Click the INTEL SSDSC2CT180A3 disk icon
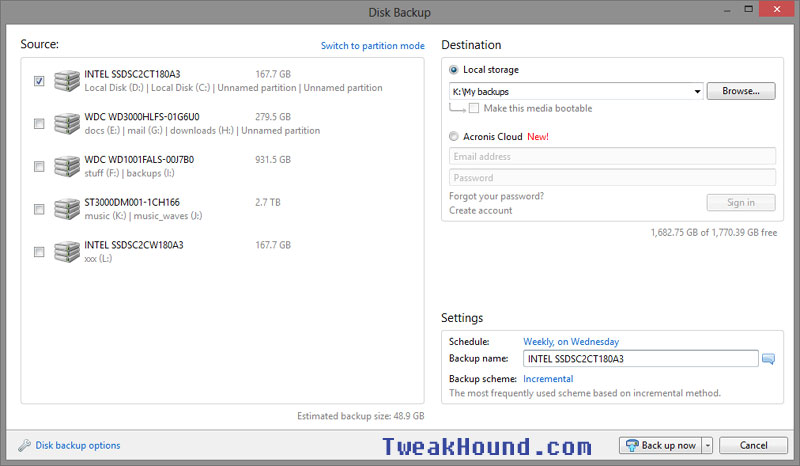This screenshot has height=466, width=800. tap(67, 81)
